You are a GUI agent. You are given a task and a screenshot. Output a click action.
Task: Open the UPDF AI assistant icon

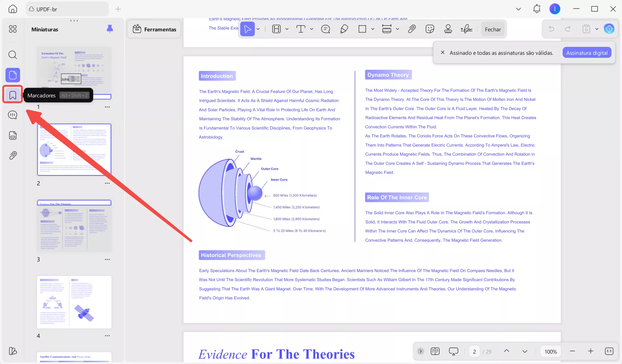pyautogui.click(x=609, y=29)
